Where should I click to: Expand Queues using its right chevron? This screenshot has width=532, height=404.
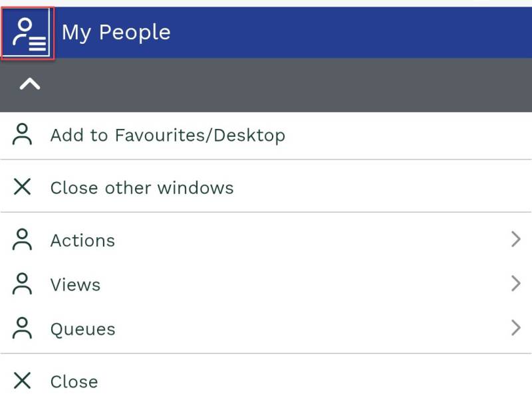pos(515,328)
